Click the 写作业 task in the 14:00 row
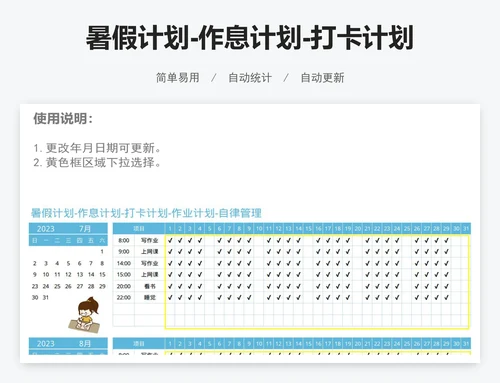500x383 pixels. click(x=149, y=263)
